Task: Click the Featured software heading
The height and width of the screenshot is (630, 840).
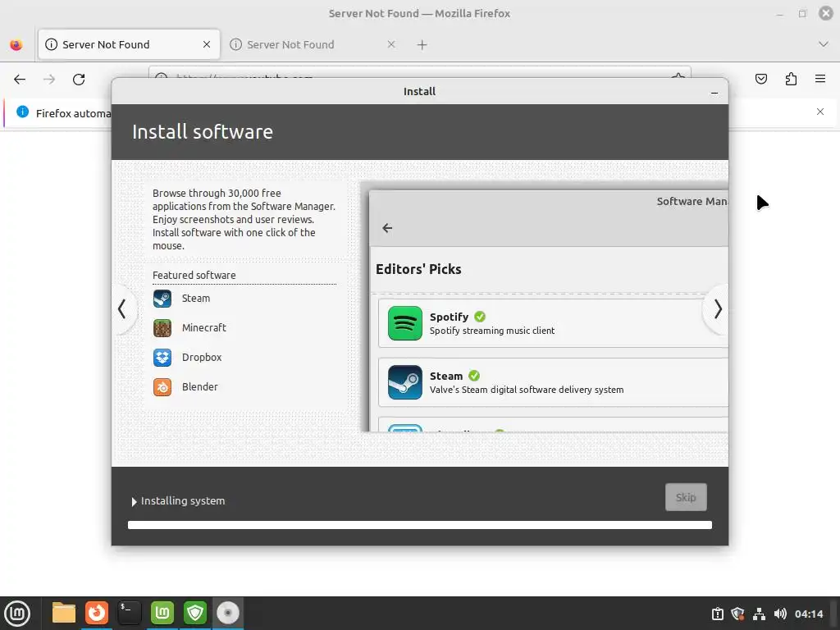Action: (x=194, y=276)
